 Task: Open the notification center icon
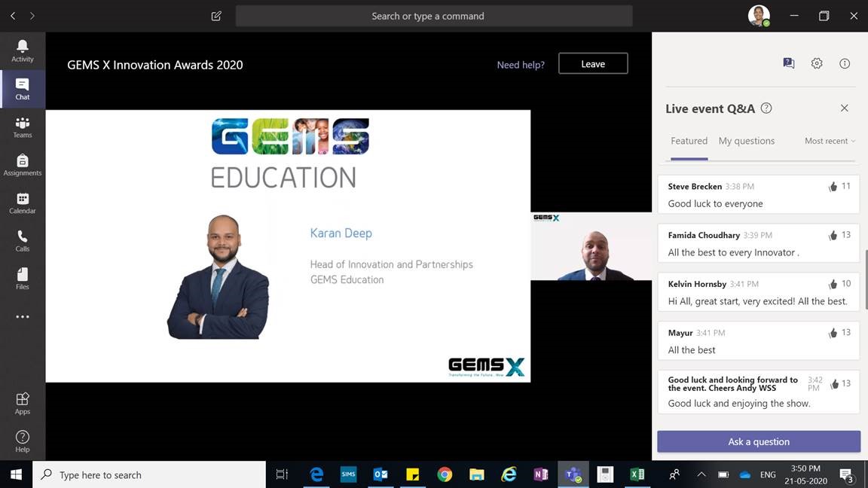click(x=846, y=474)
